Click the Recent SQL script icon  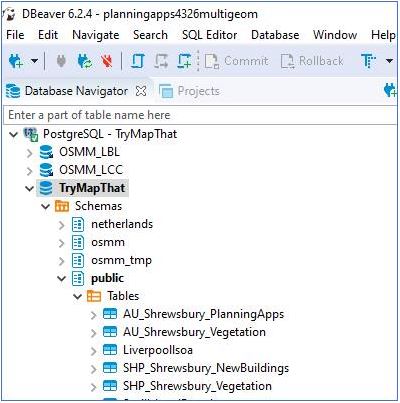pos(161,61)
